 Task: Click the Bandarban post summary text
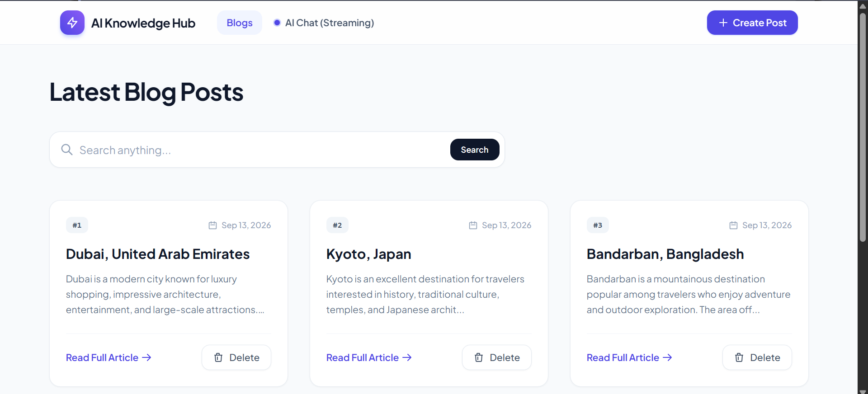click(689, 294)
